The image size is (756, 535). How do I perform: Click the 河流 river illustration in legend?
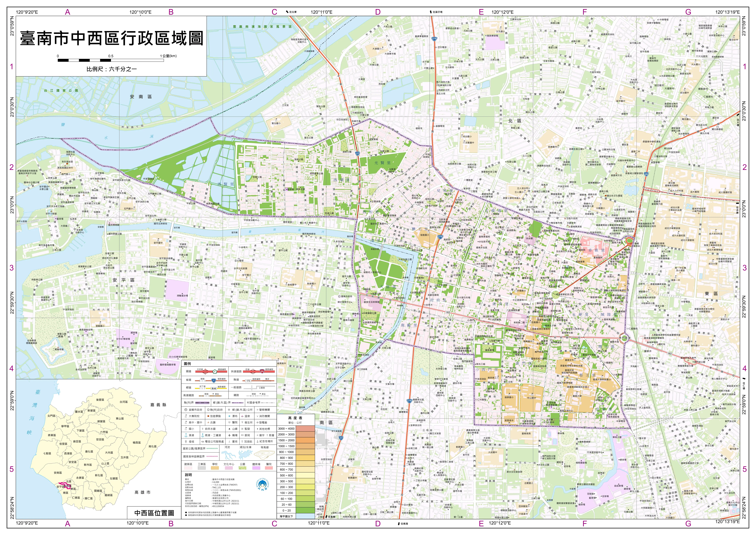tap(229, 455)
